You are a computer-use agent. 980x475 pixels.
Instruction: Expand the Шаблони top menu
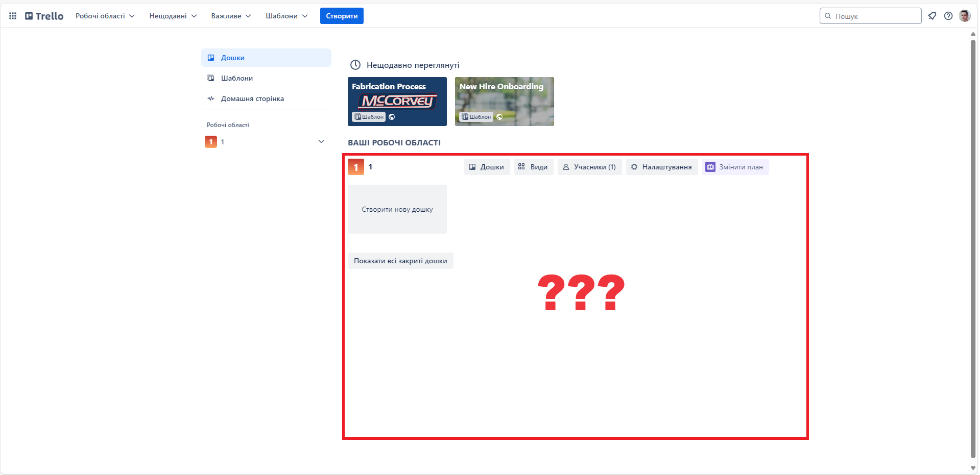tap(286, 16)
